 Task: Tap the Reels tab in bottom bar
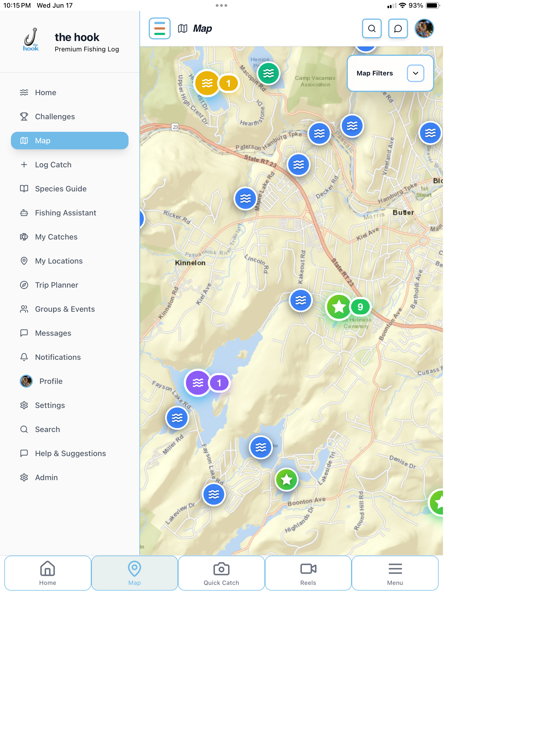click(308, 573)
